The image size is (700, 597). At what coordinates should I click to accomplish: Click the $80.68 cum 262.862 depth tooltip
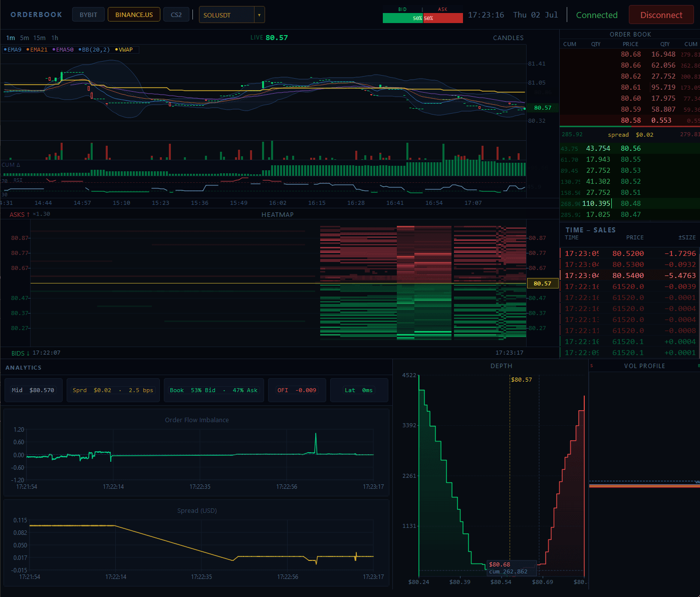point(512,568)
